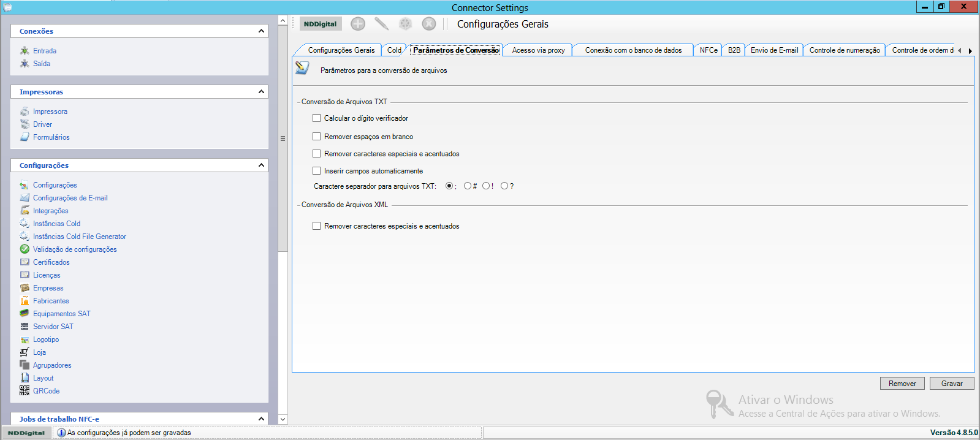Click the Remover button
This screenshot has width=980, height=440.
902,384
